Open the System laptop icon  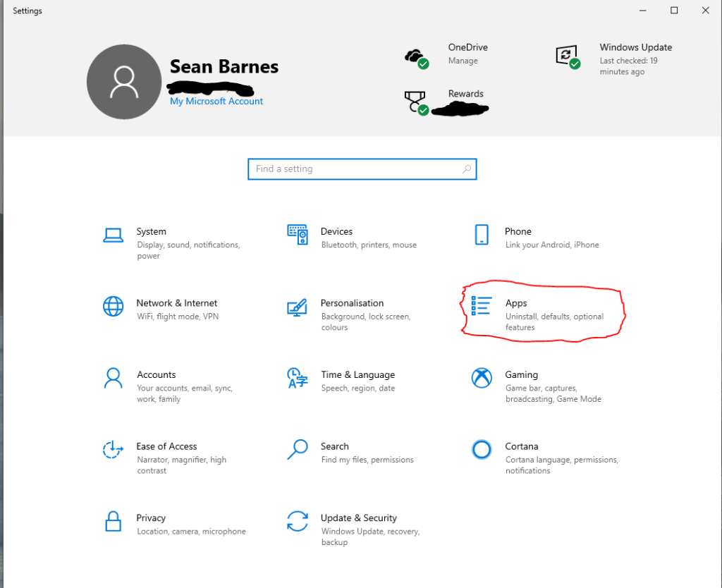click(113, 235)
